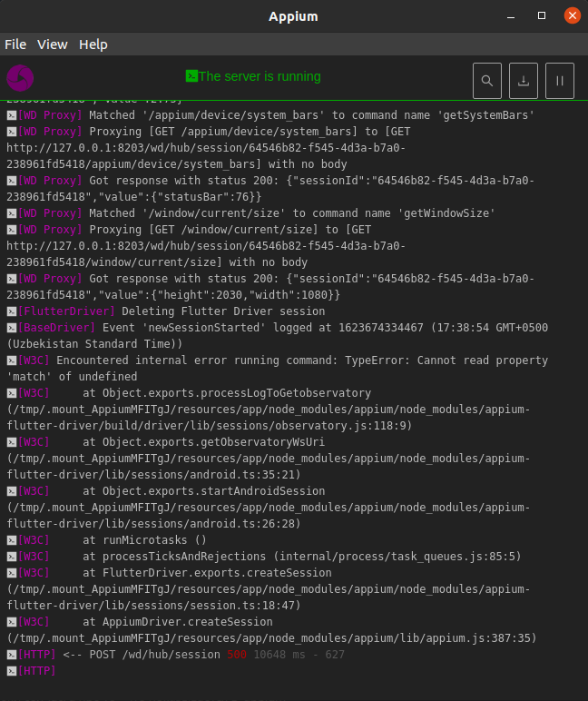Open the File menu
This screenshot has height=701, width=588.
(15, 44)
